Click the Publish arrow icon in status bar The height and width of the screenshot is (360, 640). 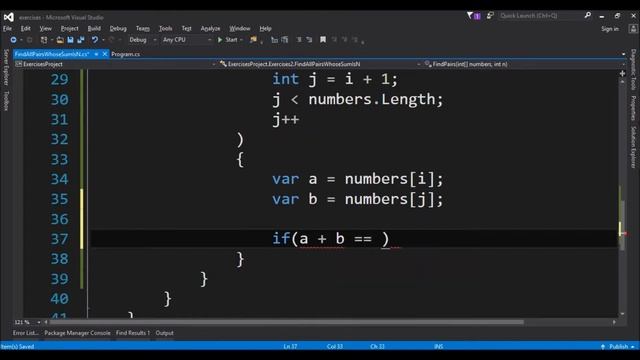pyautogui.click(x=603, y=347)
